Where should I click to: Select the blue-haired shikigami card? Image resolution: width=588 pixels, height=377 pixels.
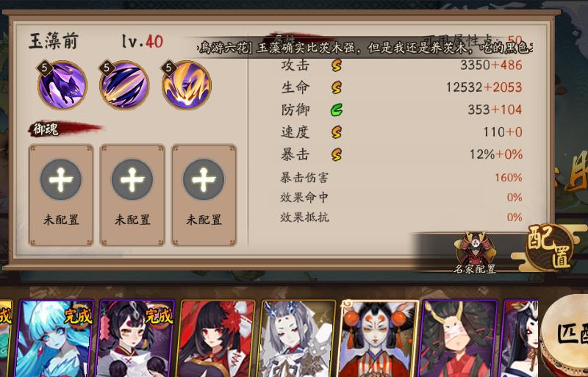coord(54,338)
